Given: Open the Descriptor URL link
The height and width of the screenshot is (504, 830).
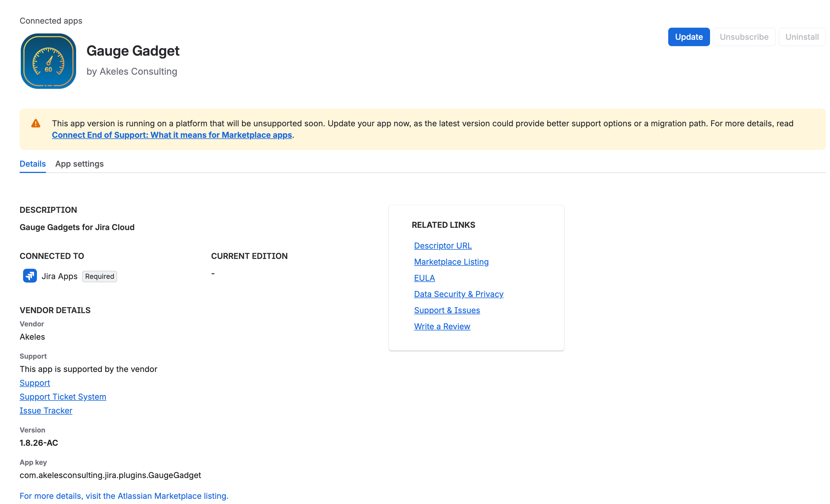Looking at the screenshot, I should click(x=443, y=246).
